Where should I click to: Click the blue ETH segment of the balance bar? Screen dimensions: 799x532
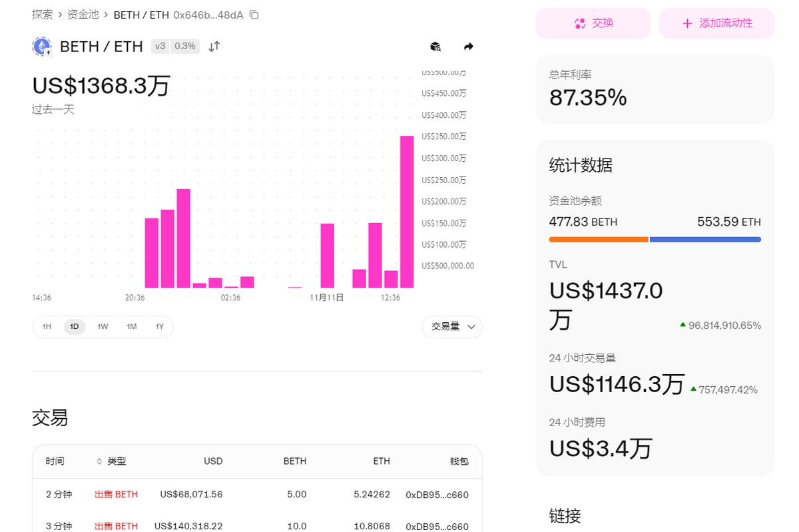pos(705,239)
